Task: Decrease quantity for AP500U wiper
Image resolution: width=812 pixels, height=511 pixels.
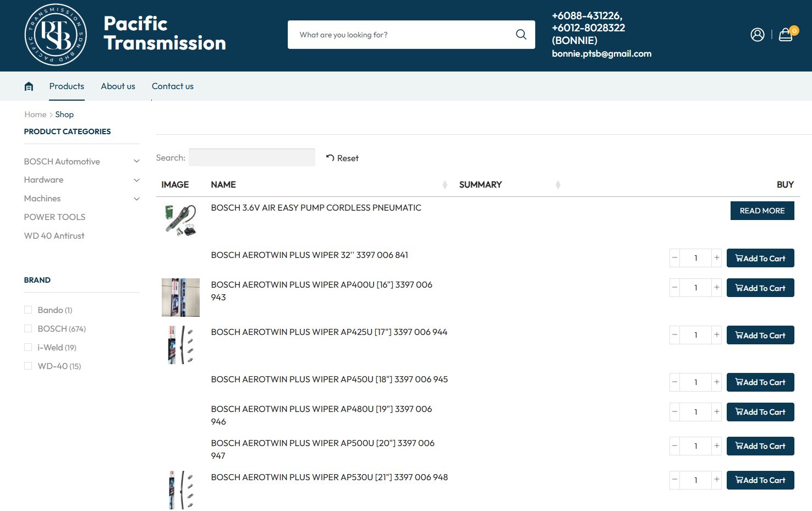Action: point(675,446)
